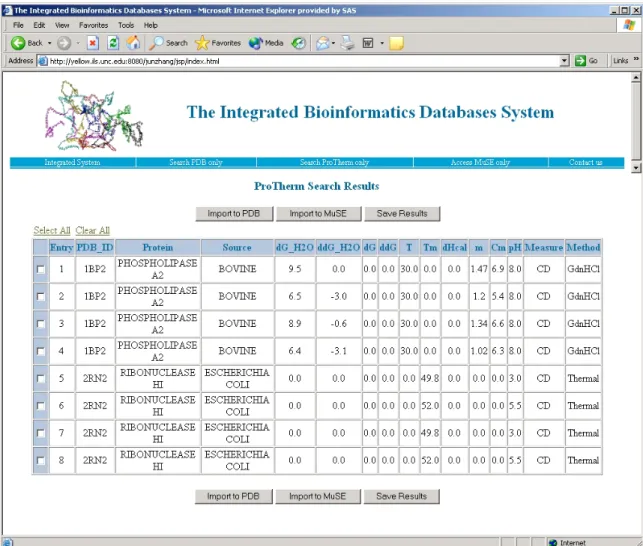Open the Help menu

pyautogui.click(x=150, y=25)
